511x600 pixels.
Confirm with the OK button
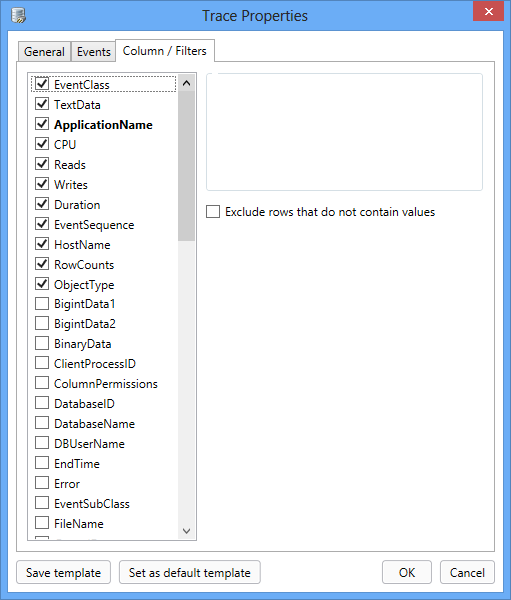(407, 572)
